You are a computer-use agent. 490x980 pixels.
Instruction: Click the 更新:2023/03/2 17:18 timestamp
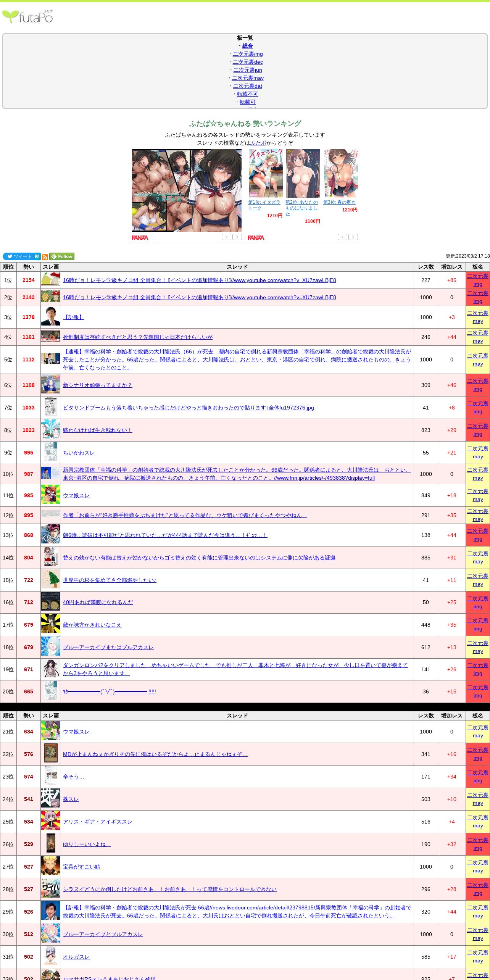[467, 256]
